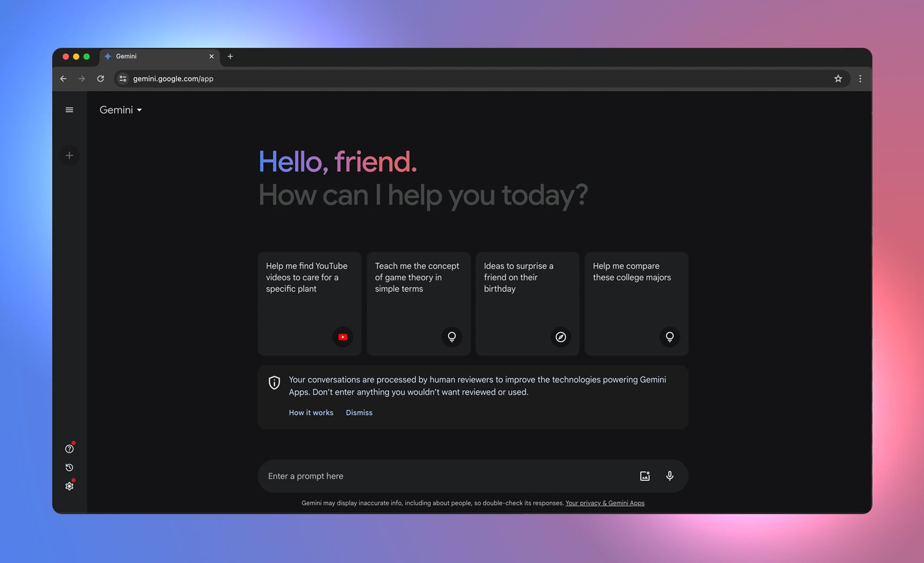Click 'Gemini may display inaccurate info' disclaimer

click(433, 503)
